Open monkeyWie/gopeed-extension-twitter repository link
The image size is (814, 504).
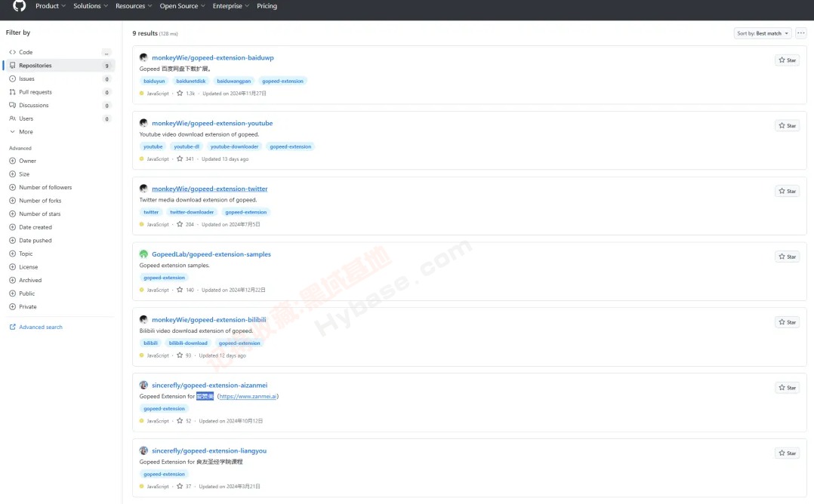click(x=210, y=189)
